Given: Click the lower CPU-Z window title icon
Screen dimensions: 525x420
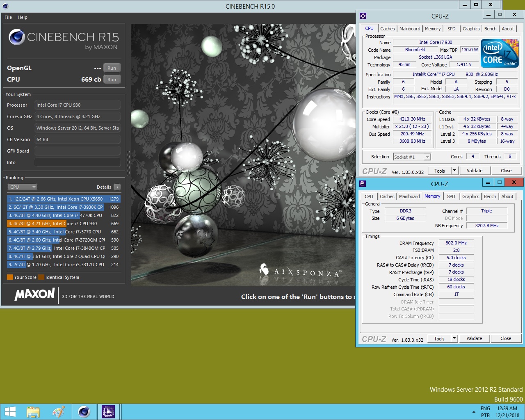Looking at the screenshot, I should (363, 184).
